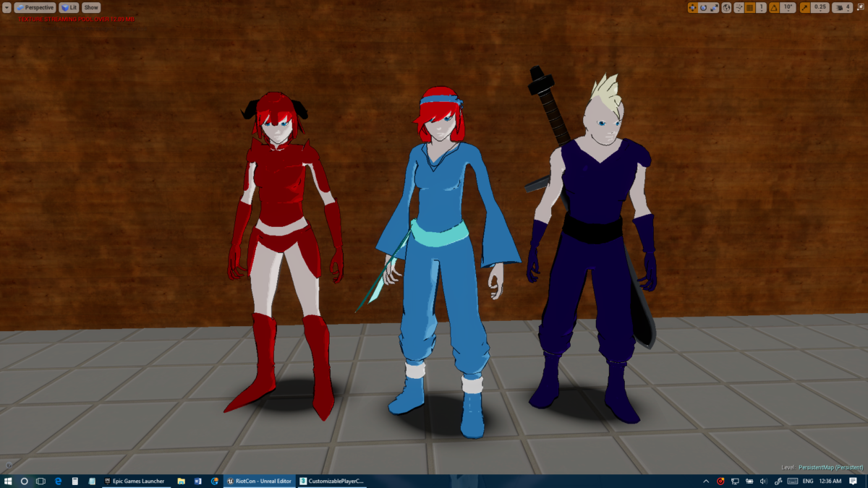Open the camera speed setting showing 4
Viewport: 868px width, 488px height.
[x=842, y=7]
